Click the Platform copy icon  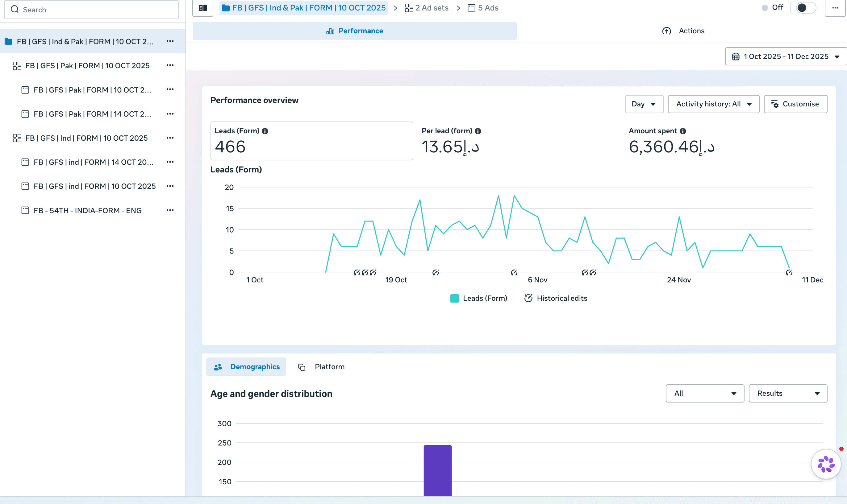(302, 367)
